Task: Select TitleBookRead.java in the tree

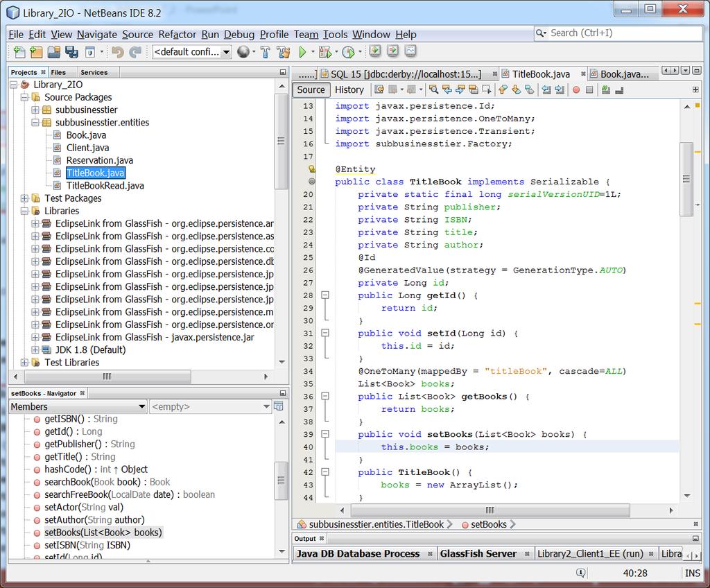Action: (105, 186)
